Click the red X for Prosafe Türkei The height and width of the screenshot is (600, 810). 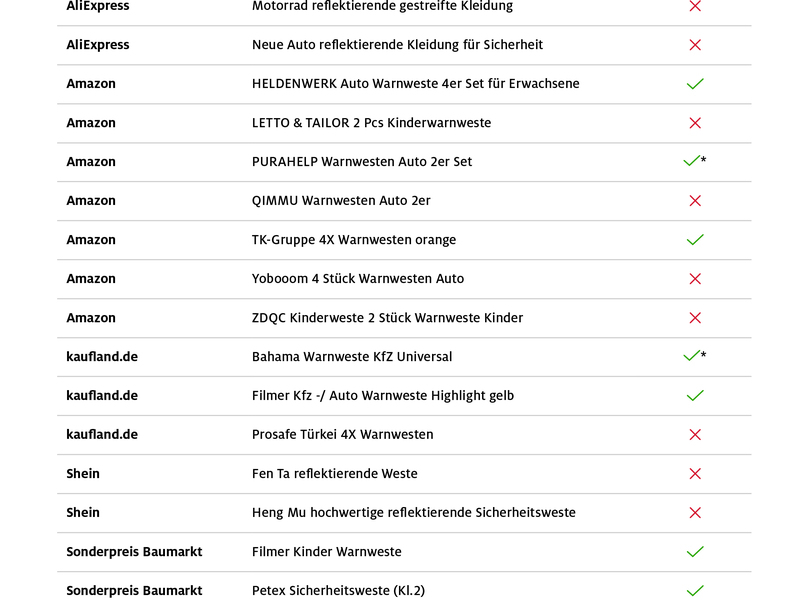click(695, 435)
